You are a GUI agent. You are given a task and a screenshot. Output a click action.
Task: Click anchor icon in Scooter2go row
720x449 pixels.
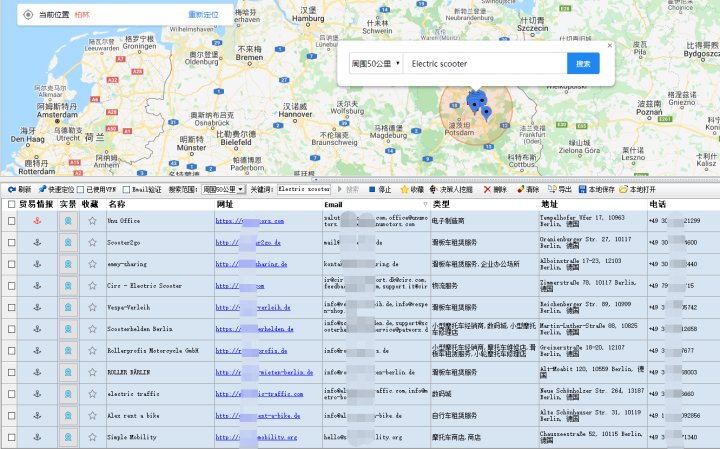[38, 242]
